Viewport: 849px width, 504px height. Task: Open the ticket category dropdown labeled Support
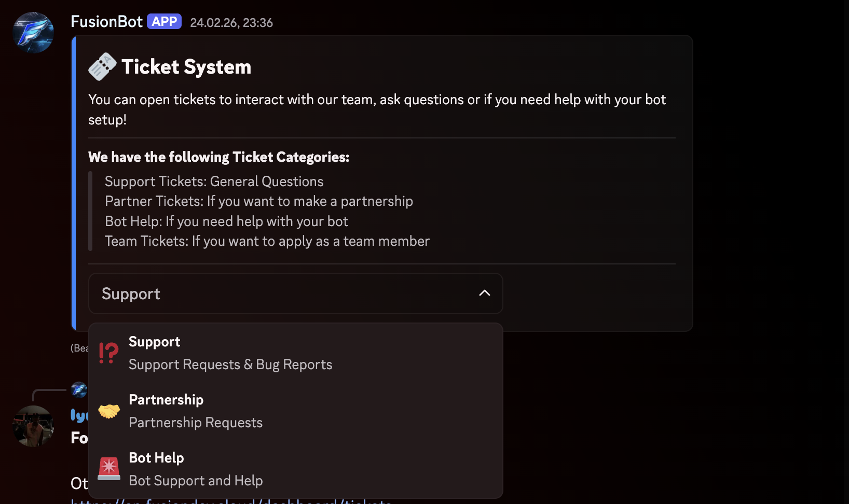[295, 293]
